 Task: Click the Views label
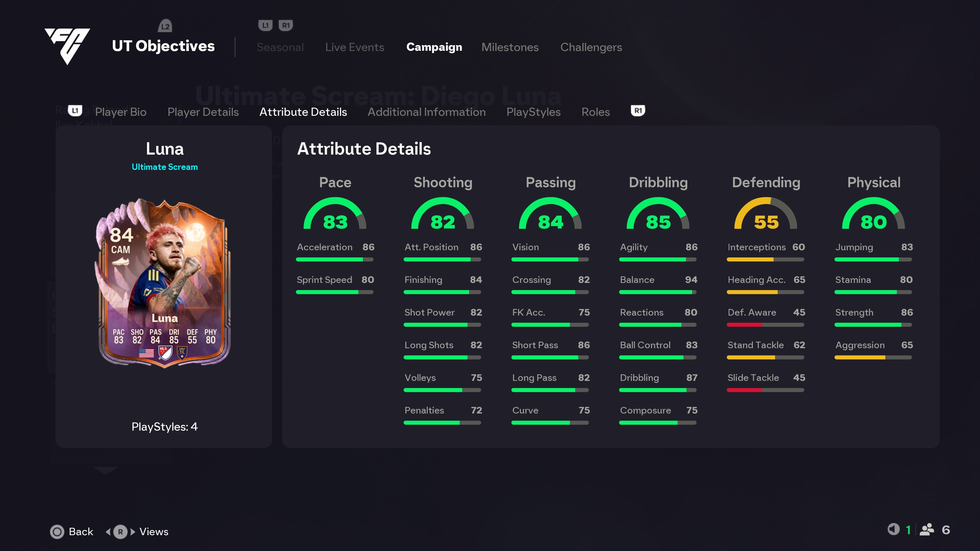[154, 532]
